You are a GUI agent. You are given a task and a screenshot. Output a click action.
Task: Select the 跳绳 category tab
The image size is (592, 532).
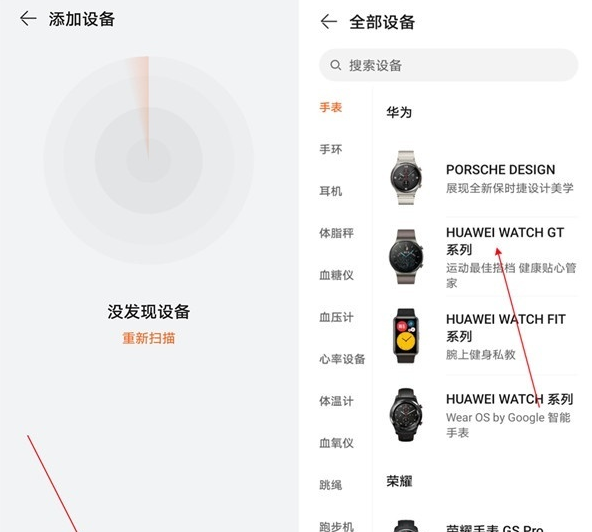pos(331,484)
